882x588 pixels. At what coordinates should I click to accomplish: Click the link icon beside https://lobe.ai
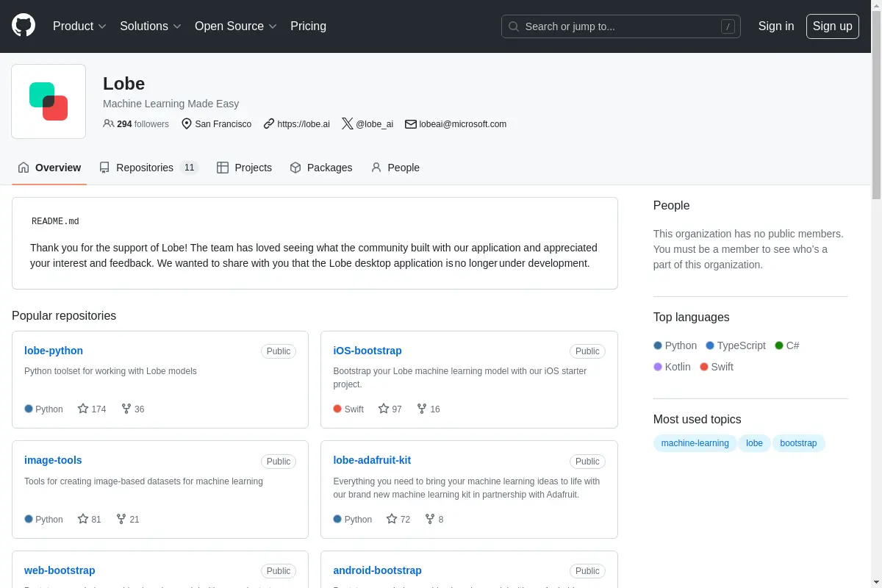click(x=269, y=123)
